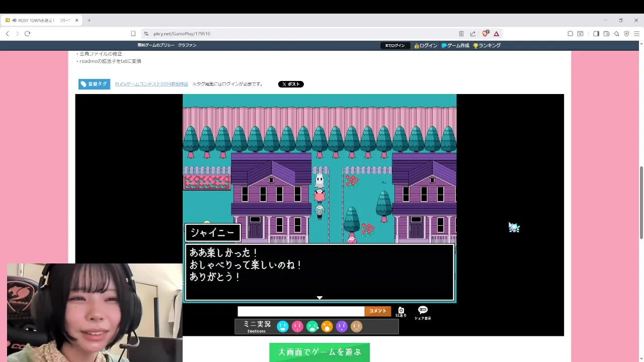Open the tab search icon in toolbar

coord(580,34)
